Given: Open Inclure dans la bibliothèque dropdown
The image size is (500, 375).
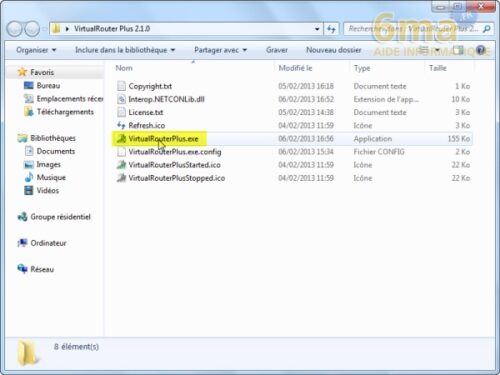Looking at the screenshot, I should click(125, 50).
